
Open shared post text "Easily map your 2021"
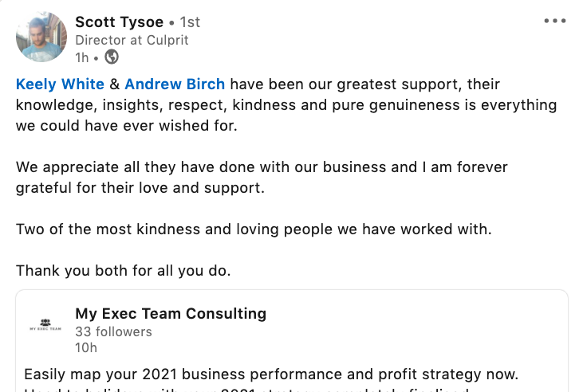point(271,373)
